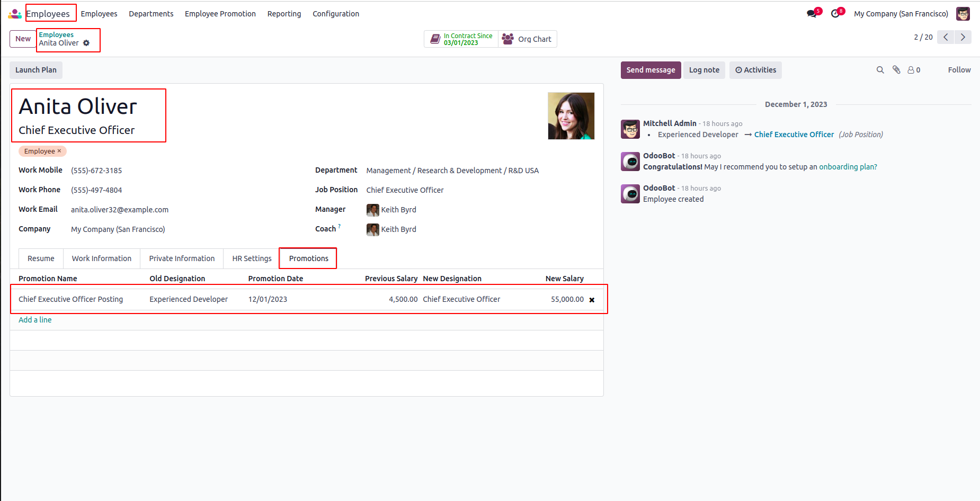
Task: Sort by Promotion Name column
Action: pos(48,279)
